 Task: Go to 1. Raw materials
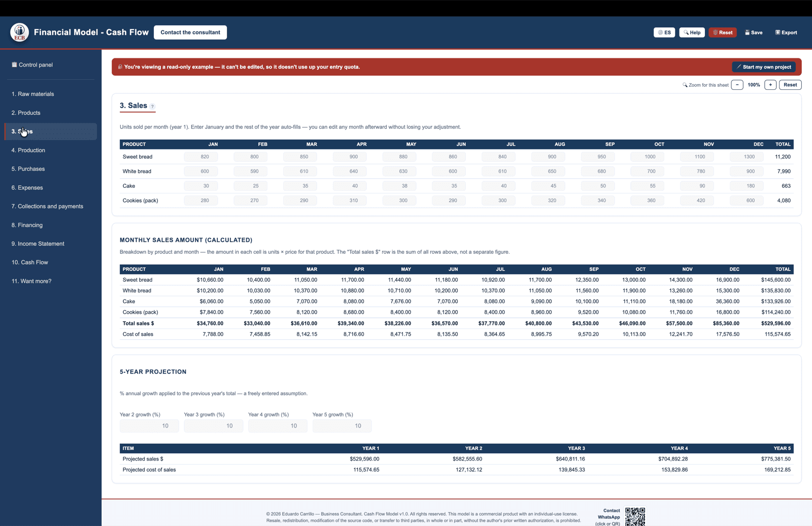click(51, 94)
